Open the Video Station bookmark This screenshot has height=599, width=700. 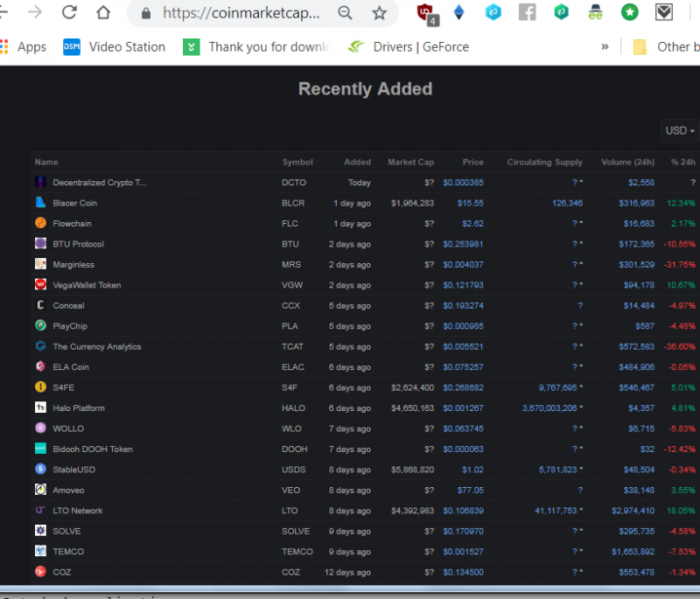(x=115, y=47)
